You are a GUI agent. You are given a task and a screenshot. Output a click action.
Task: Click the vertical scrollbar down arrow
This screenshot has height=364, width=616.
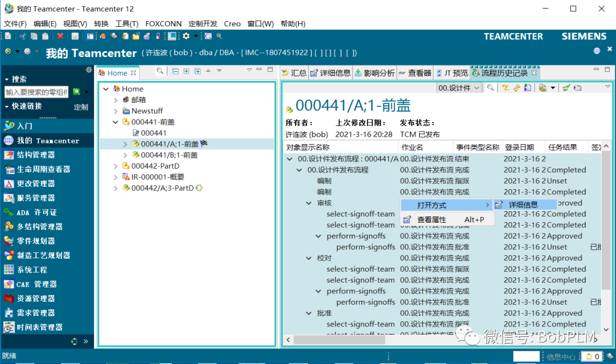[606, 330]
